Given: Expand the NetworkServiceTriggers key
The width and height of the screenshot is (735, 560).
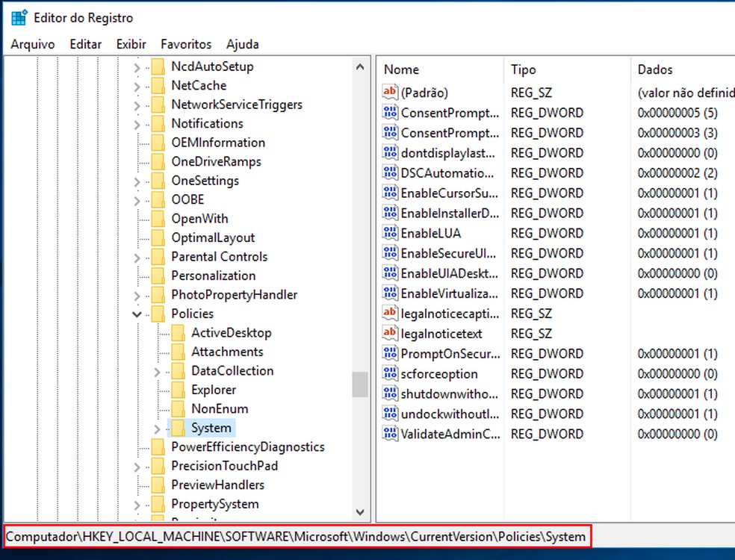Looking at the screenshot, I should (x=137, y=106).
